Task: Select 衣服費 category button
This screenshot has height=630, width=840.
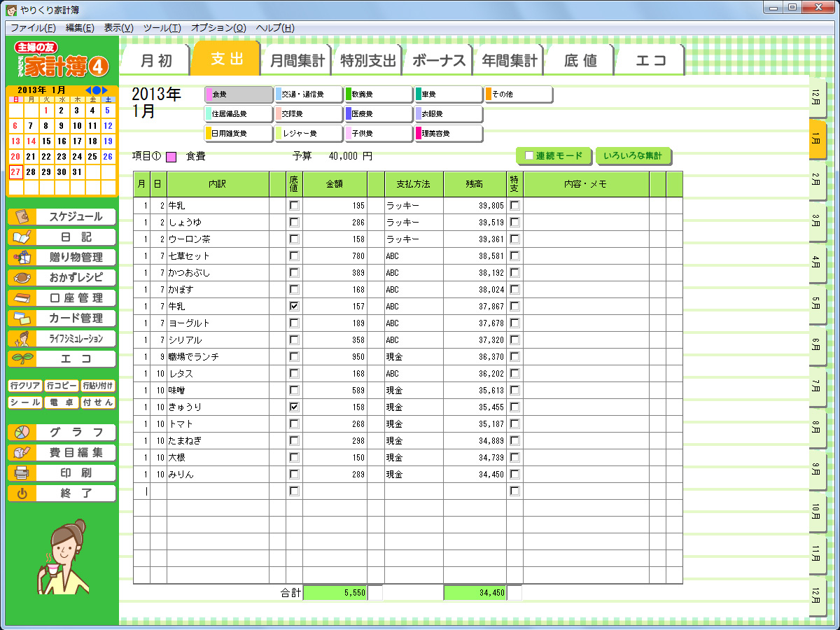Action: [449, 114]
